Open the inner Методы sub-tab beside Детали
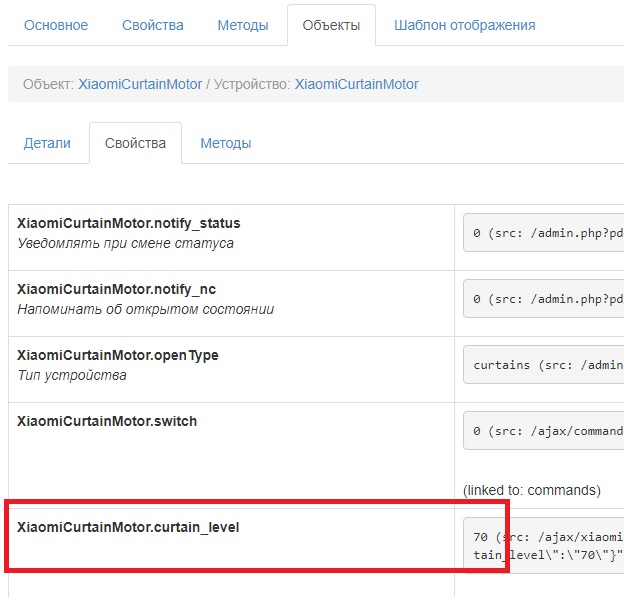Viewport: 624px width, 597px height. click(x=226, y=143)
